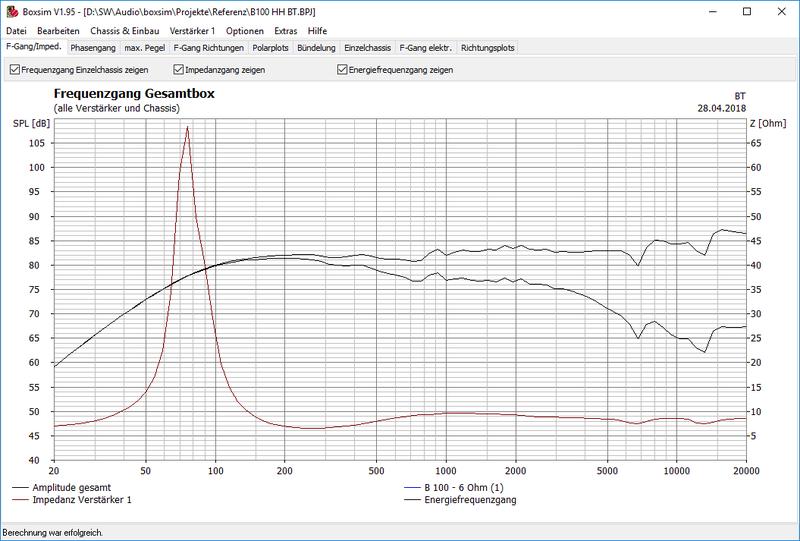Open the Datei menu
The image size is (800, 541).
[x=16, y=31]
